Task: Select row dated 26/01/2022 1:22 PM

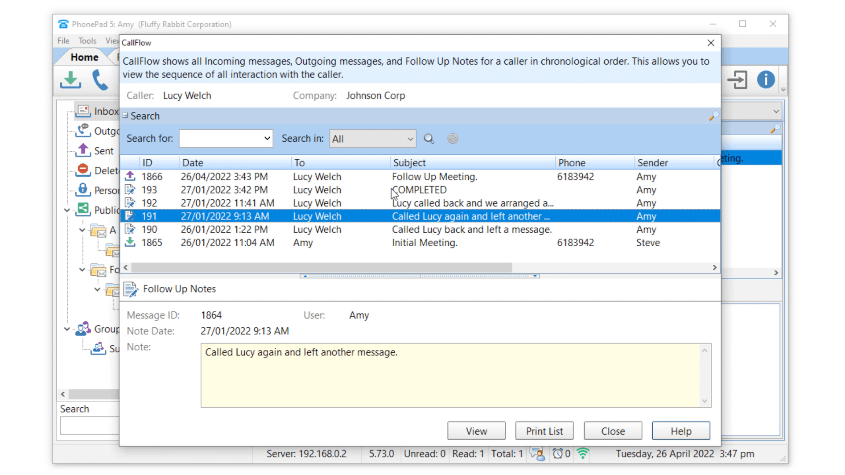Action: pos(420,229)
